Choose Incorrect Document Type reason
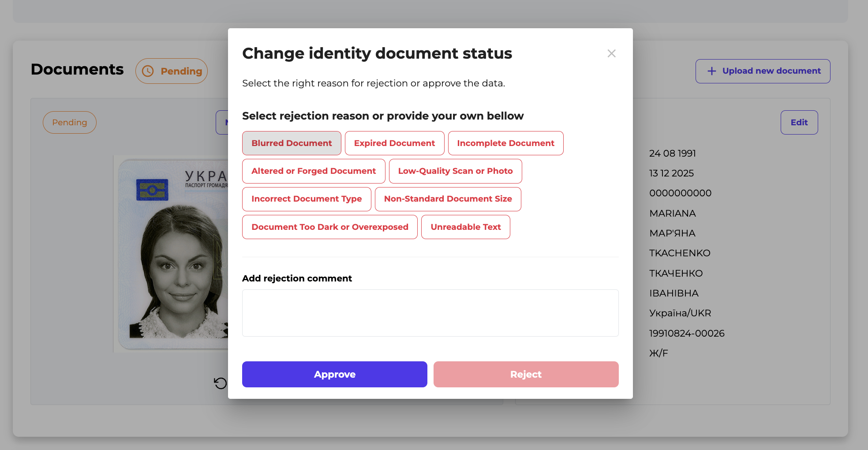This screenshot has width=868, height=450. point(307,199)
